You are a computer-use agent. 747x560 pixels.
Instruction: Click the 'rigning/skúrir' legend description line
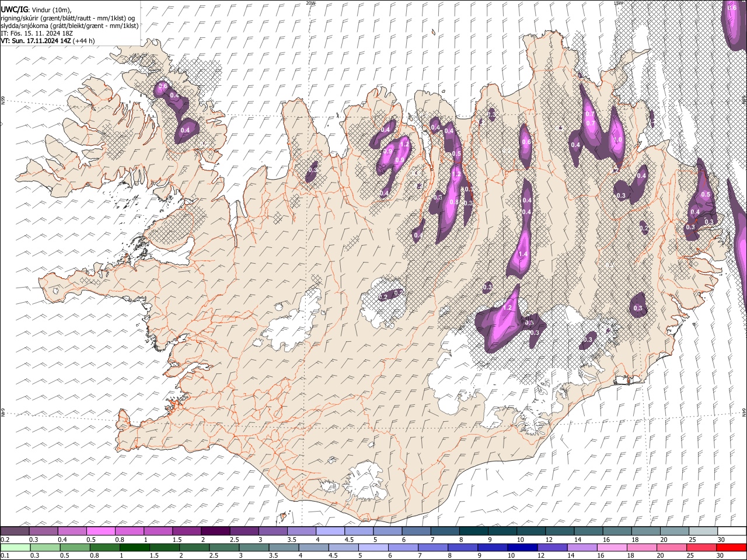coord(68,18)
